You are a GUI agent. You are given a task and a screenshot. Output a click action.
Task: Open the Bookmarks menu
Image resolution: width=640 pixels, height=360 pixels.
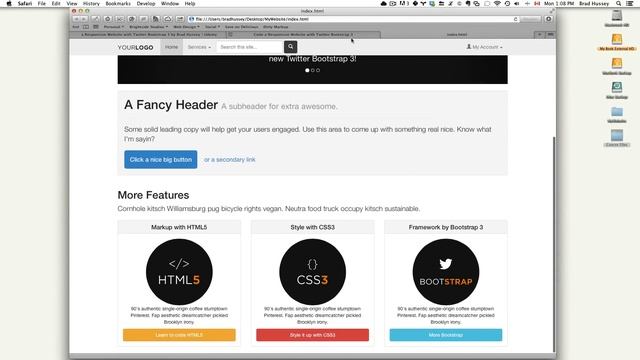tap(118, 3)
